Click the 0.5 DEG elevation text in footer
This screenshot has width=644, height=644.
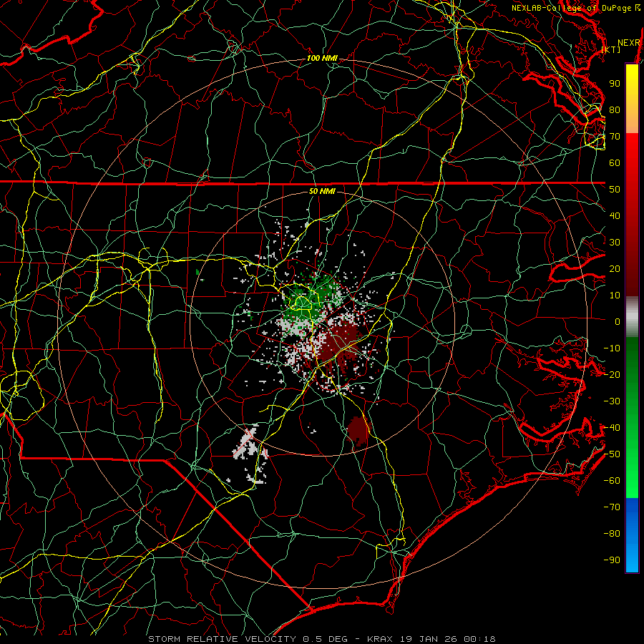(x=325, y=639)
